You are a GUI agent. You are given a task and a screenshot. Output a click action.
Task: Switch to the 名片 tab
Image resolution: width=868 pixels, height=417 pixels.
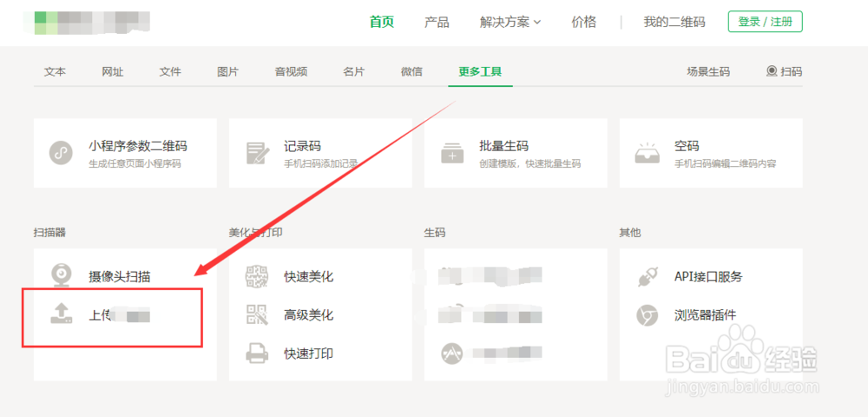[354, 71]
